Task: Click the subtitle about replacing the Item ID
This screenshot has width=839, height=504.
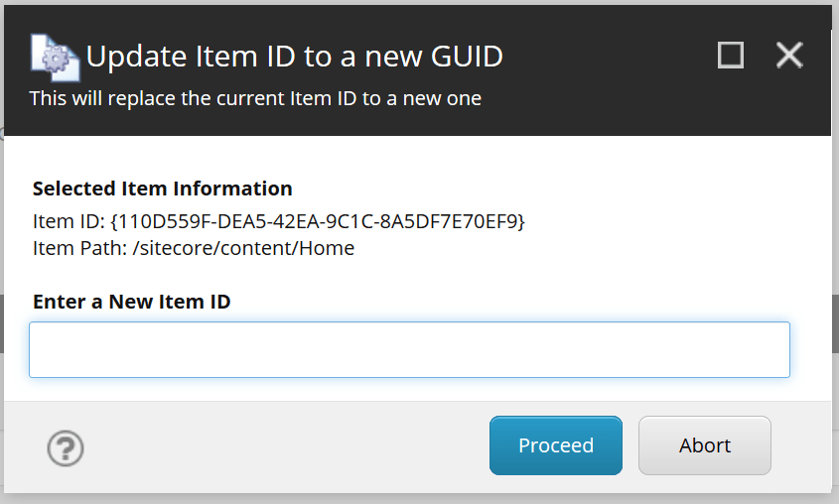Action: [x=255, y=98]
